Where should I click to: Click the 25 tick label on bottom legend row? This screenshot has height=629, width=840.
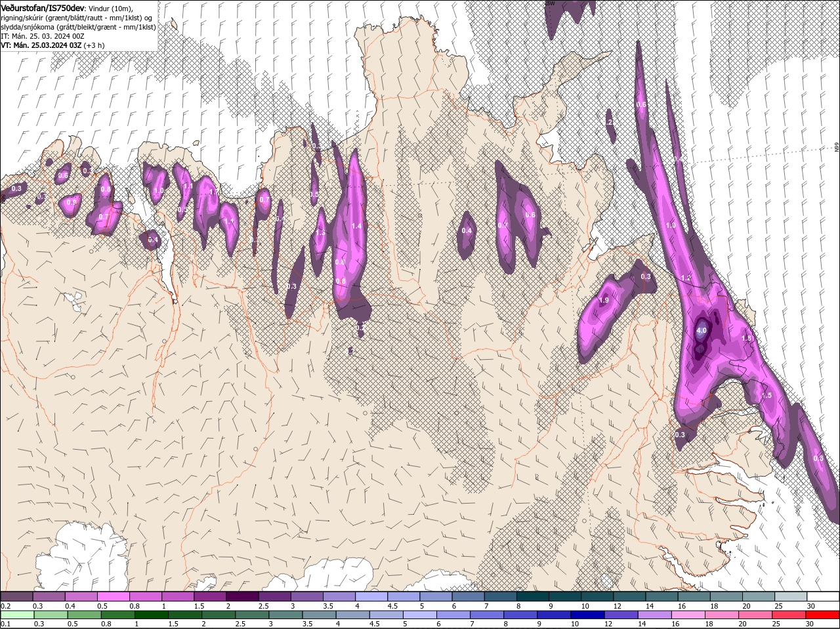coord(776,624)
